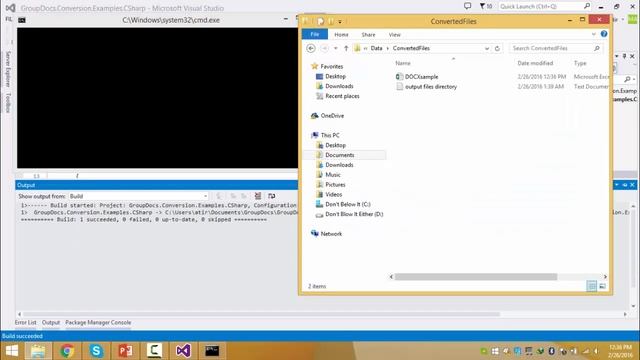Pin the Output panel with pushpin

coord(624,185)
